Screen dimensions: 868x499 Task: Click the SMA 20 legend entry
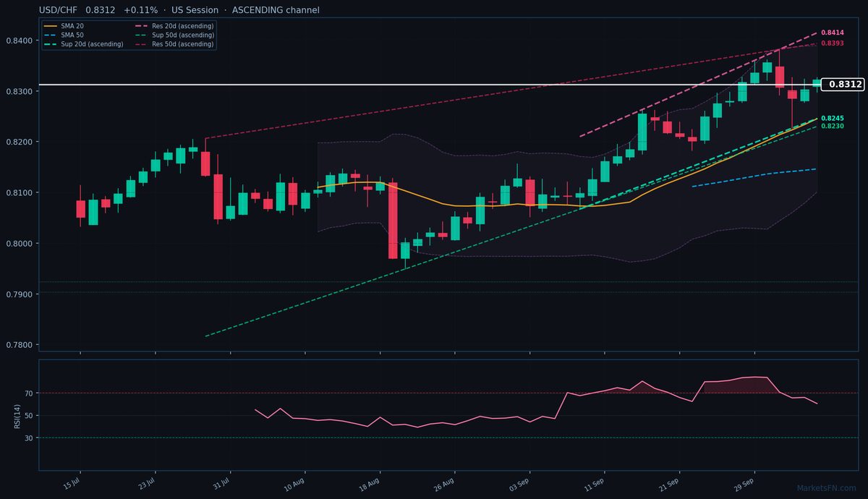[x=64, y=26]
